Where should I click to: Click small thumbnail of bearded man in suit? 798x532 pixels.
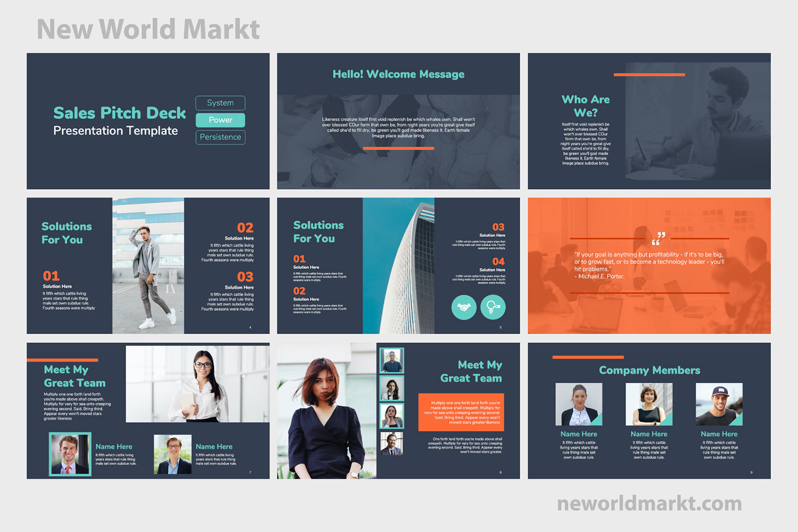392,444
